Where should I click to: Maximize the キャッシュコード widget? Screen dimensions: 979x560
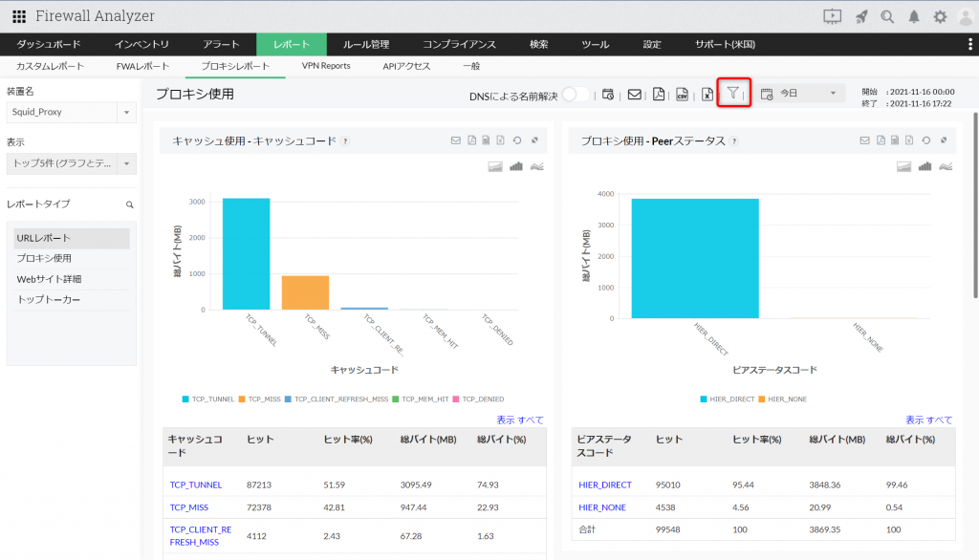534,140
